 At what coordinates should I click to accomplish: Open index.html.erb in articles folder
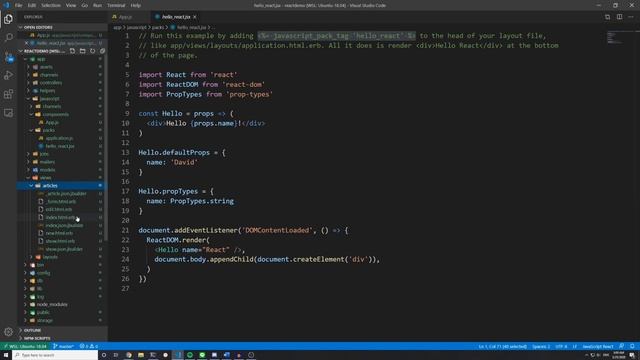coord(60,217)
